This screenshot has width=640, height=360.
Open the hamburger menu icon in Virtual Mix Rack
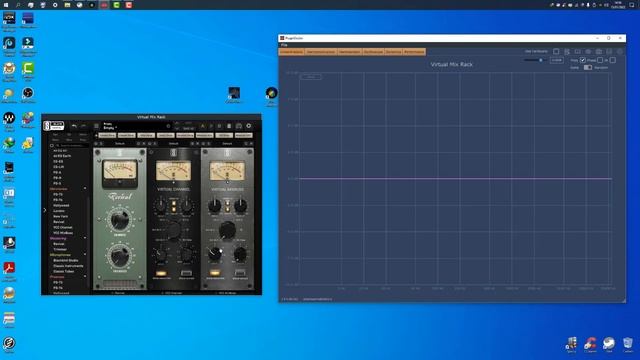click(x=96, y=126)
